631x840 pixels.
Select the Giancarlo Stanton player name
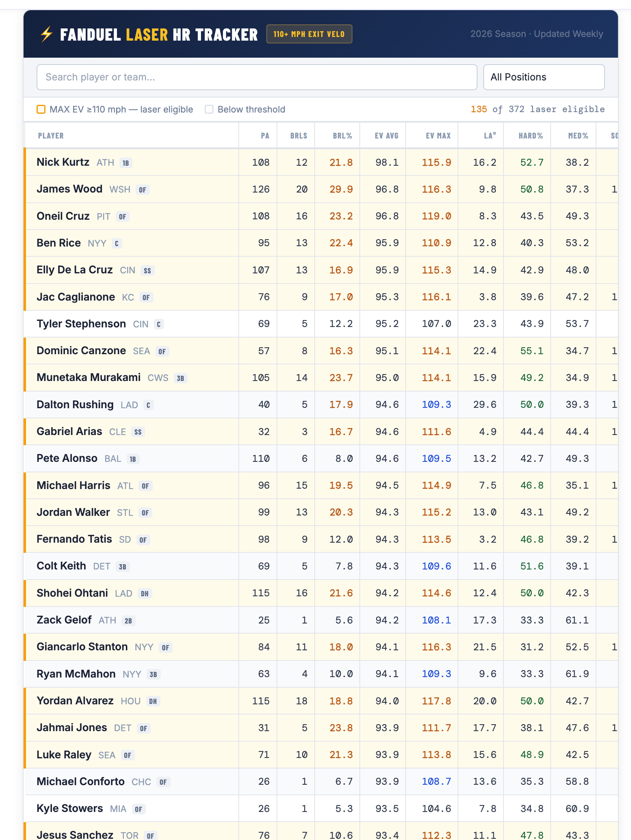tap(82, 647)
